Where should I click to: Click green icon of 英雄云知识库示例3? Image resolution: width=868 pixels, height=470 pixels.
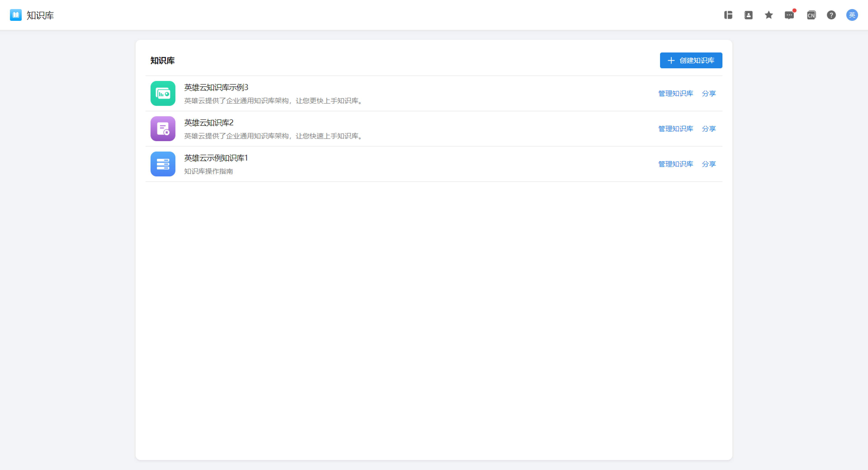tap(163, 93)
